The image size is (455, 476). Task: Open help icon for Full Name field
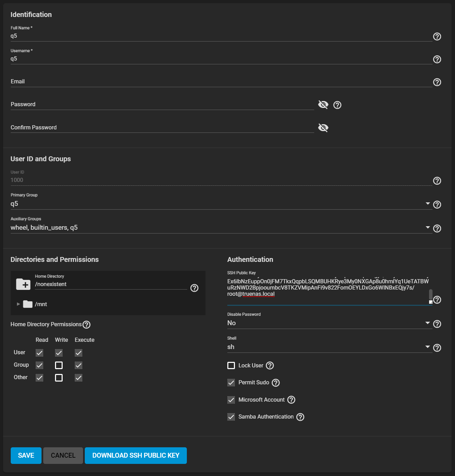click(437, 36)
